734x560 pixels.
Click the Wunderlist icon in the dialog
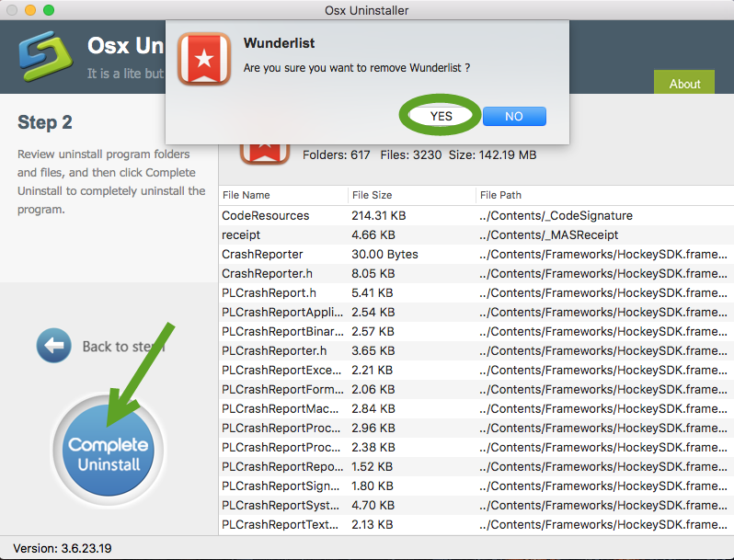(204, 59)
